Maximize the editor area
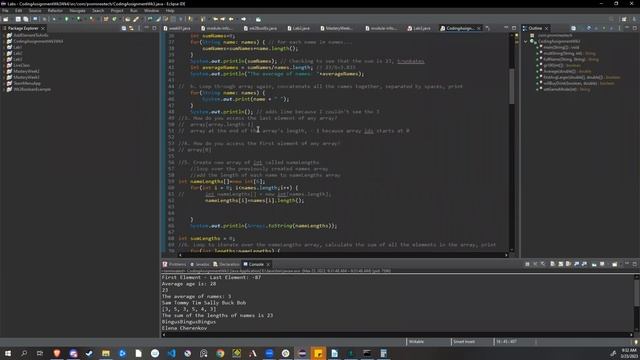 click(x=514, y=28)
